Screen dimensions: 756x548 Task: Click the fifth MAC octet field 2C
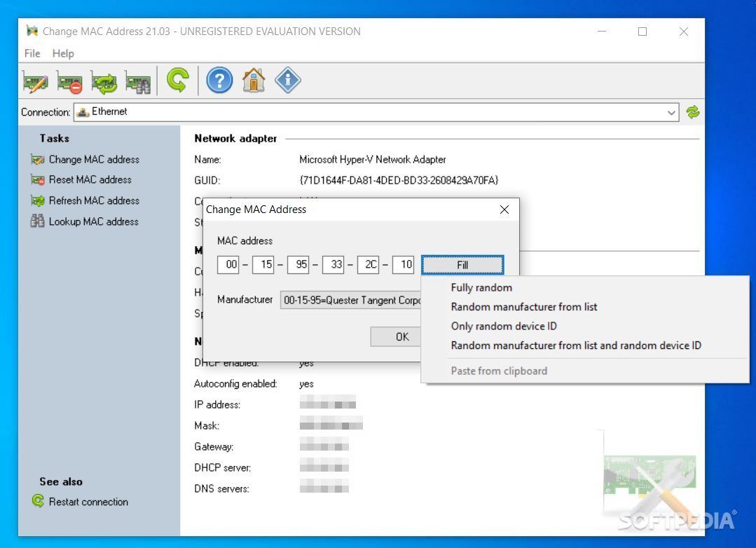tap(369, 264)
